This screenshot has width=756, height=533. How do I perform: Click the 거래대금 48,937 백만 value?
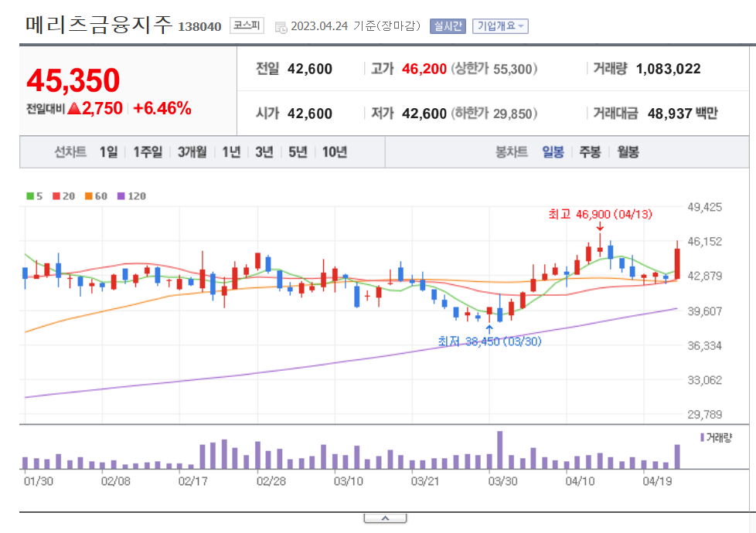click(x=683, y=114)
